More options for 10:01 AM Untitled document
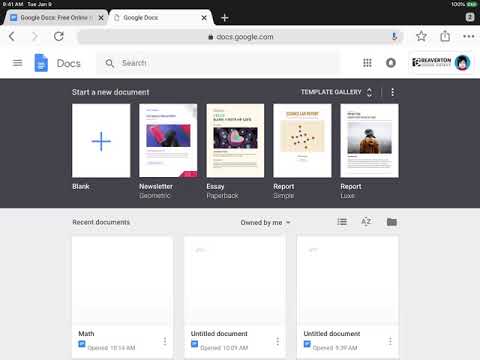 (x=277, y=341)
